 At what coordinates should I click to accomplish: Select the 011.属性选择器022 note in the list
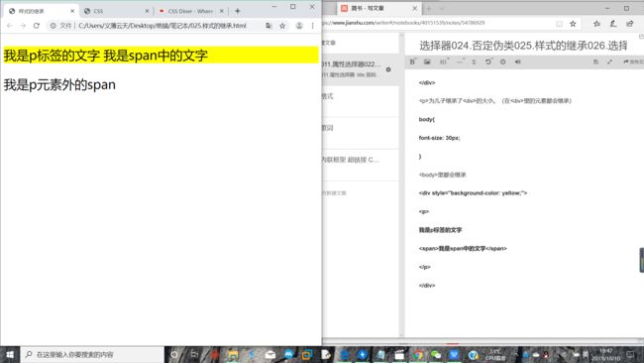tap(361, 69)
